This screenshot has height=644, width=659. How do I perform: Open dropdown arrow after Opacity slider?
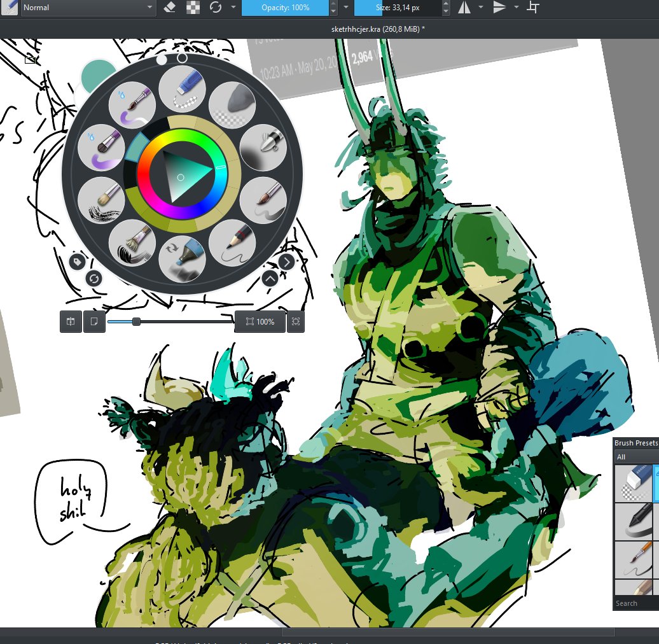346,7
